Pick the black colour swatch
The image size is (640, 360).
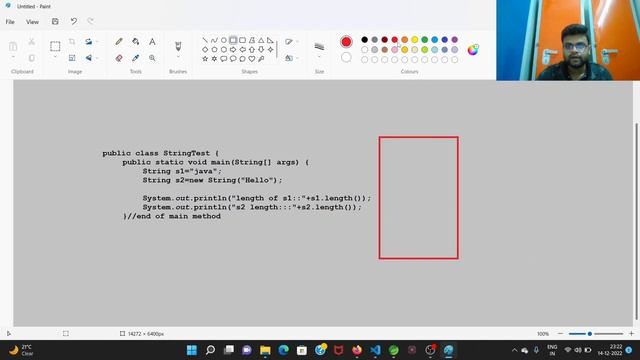click(x=364, y=40)
